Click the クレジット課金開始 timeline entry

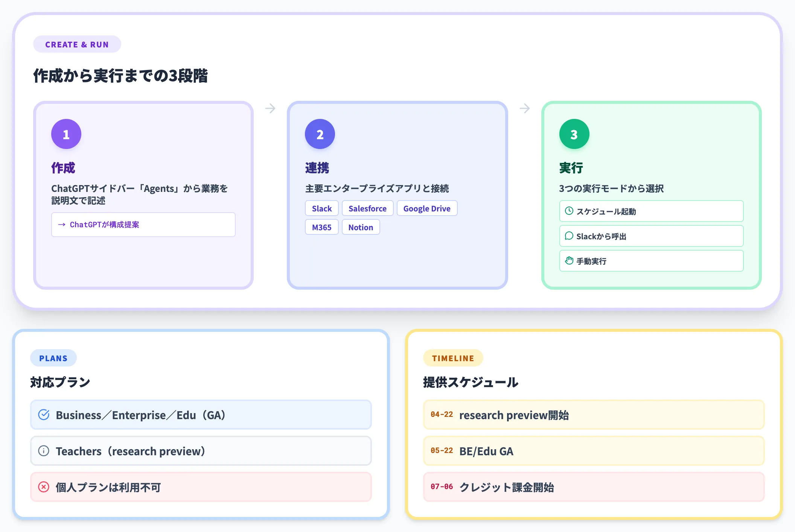pos(594,487)
